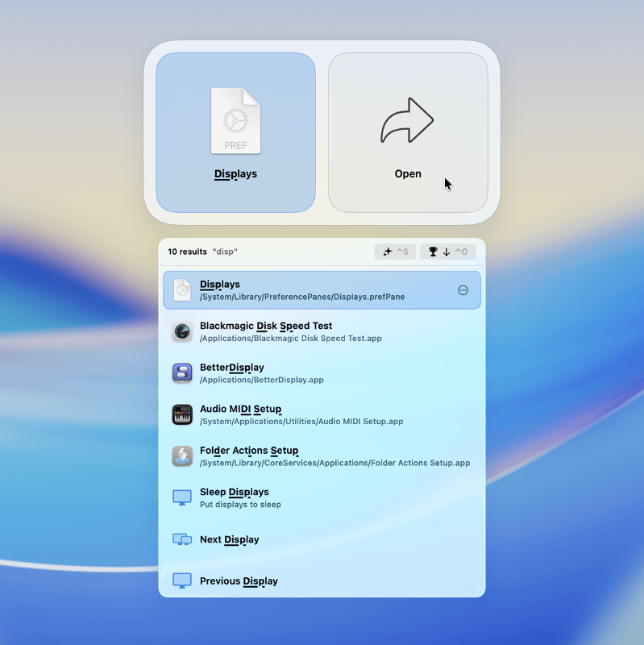Open the ellipsis options on the Displays row
This screenshot has height=645, width=644.
point(463,290)
